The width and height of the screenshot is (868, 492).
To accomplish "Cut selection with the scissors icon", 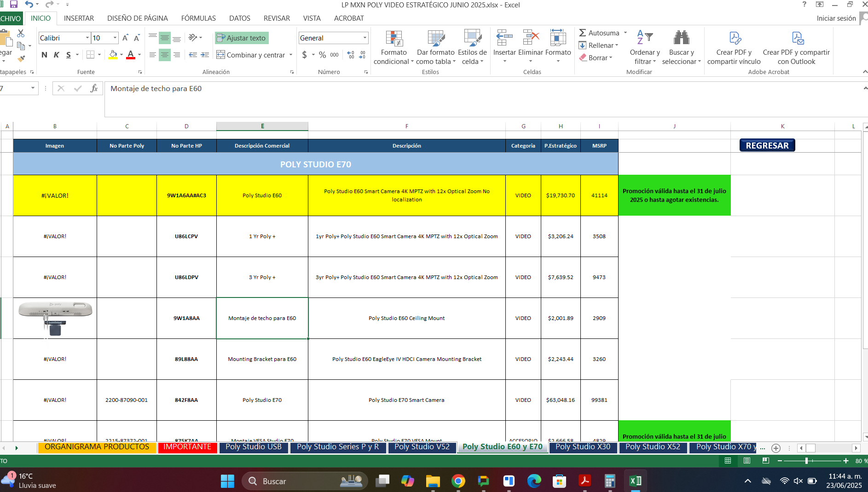I will pos(21,34).
